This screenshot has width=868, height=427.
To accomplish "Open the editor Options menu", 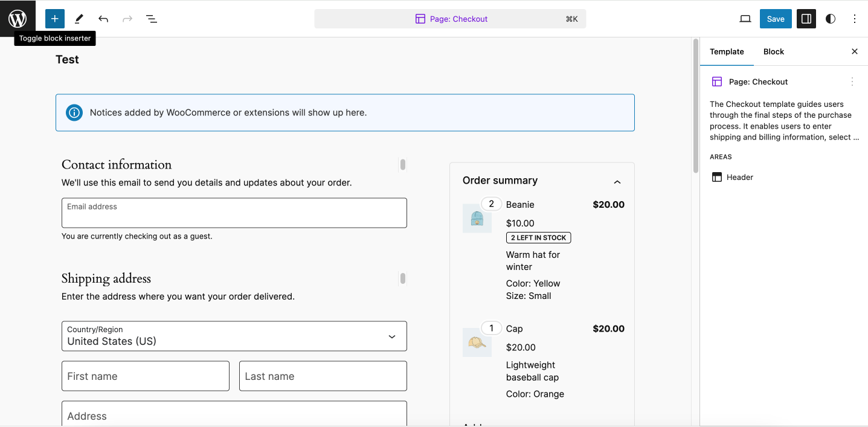I will coord(855,19).
